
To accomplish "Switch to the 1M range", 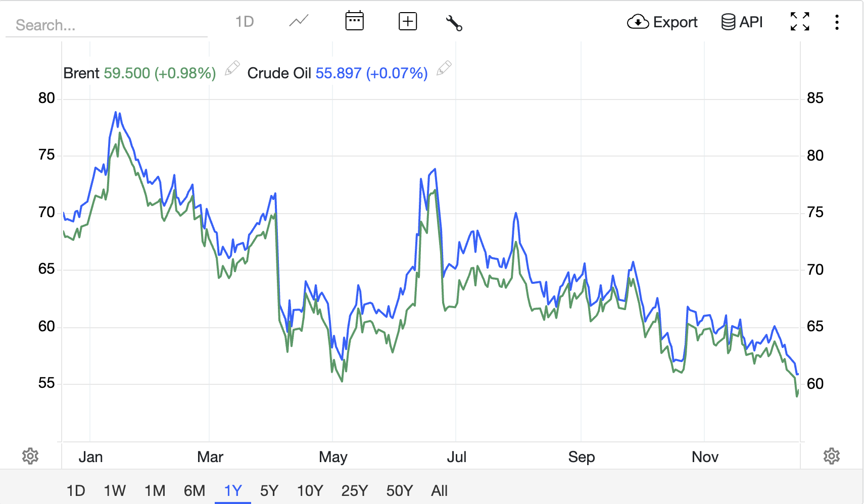I will (155, 489).
